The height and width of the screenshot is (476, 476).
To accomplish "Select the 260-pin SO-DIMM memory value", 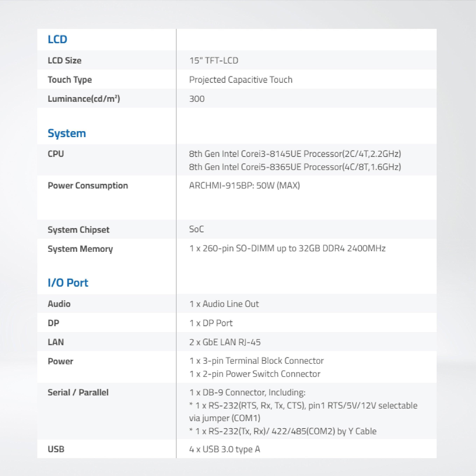I will (287, 248).
